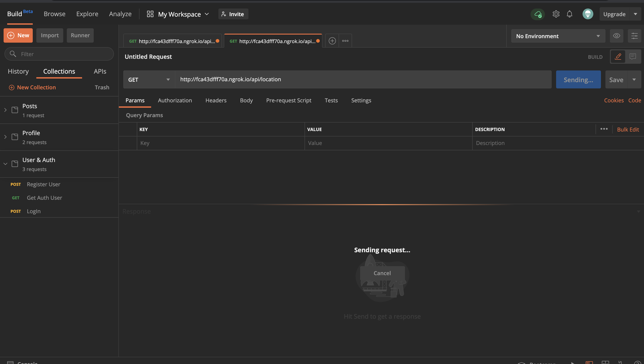Open environment quick look eye icon
644x364 pixels.
[x=616, y=36]
